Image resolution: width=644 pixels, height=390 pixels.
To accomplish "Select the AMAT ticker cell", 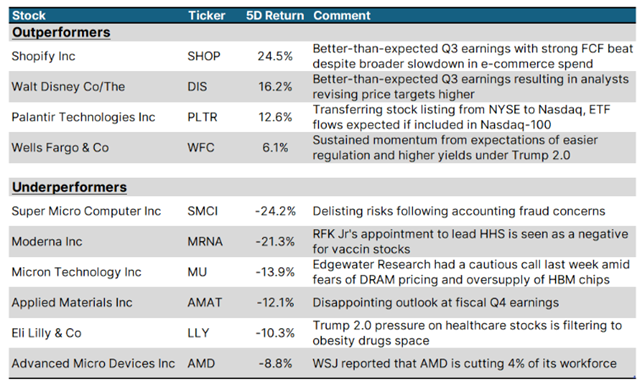I will coord(205,303).
